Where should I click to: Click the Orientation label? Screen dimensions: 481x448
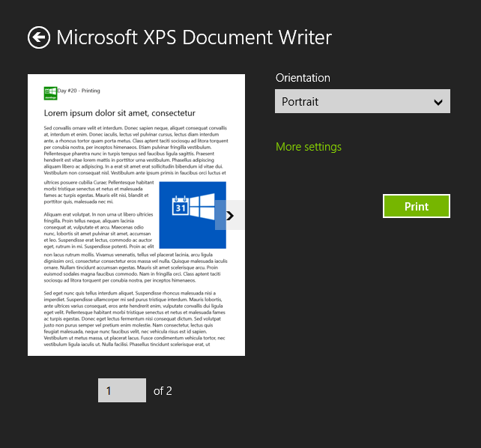pos(303,78)
